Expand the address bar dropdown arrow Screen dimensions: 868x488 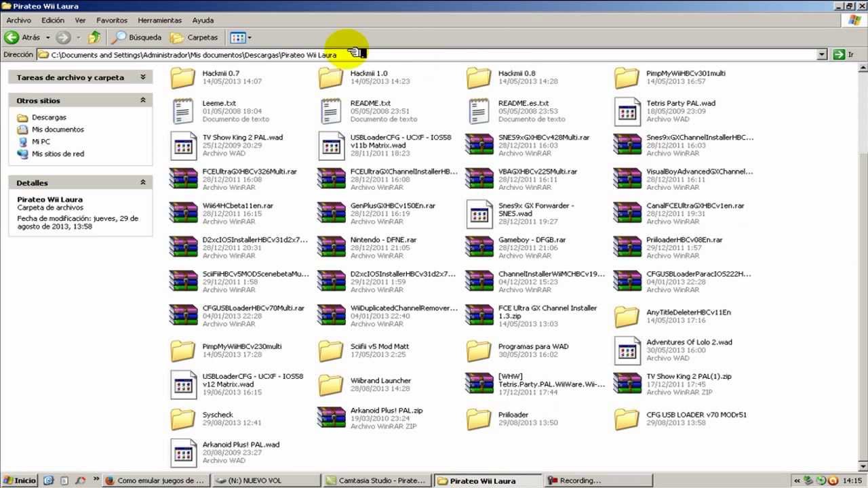coord(822,54)
